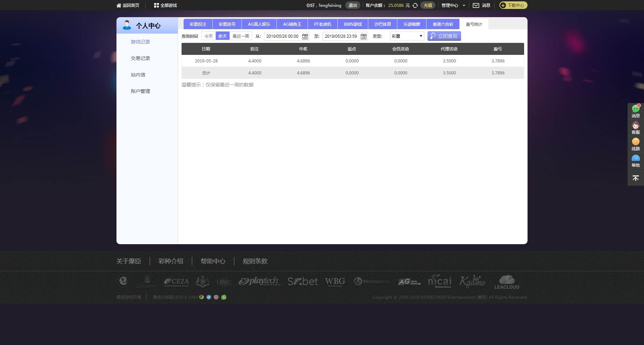This screenshot has height=345, width=644.
Task: Open the 全部游戏 menu
Action: (165, 5)
